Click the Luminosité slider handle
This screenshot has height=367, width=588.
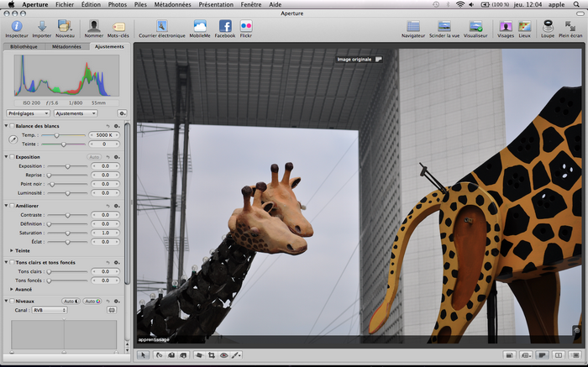pos(67,193)
